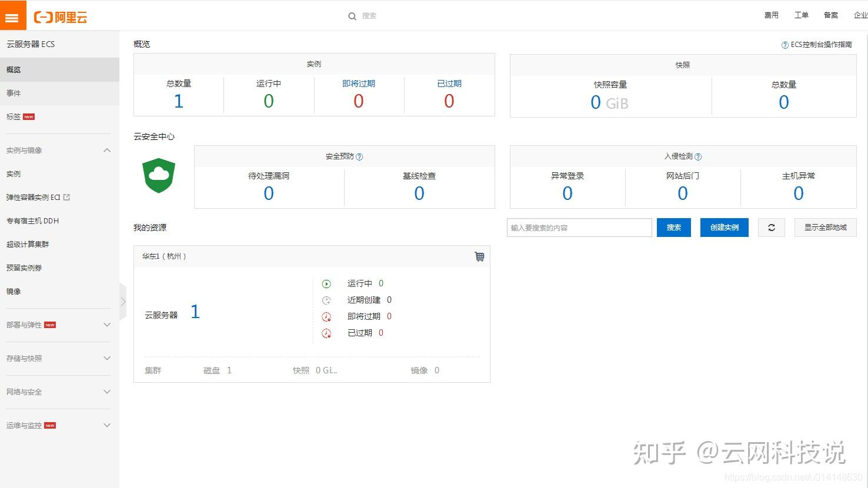Expand the 部署与弹性 section

pyautogui.click(x=107, y=325)
